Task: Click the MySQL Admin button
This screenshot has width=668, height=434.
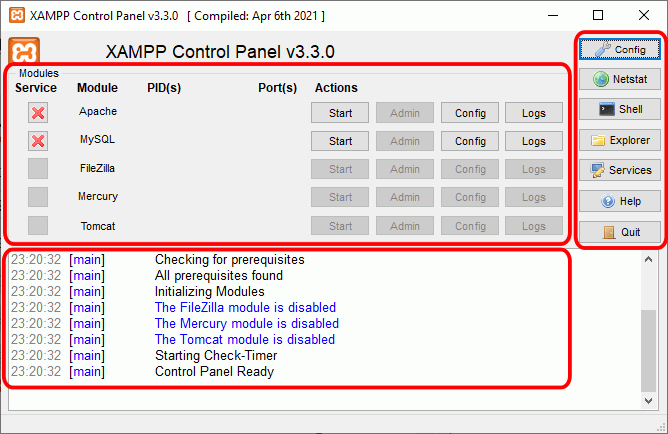Action: point(405,141)
